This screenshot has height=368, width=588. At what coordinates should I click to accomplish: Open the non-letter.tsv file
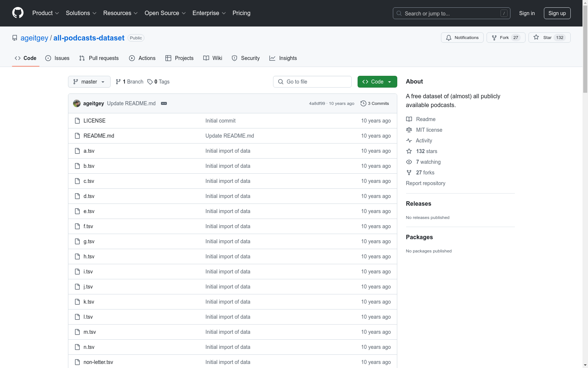pos(98,362)
